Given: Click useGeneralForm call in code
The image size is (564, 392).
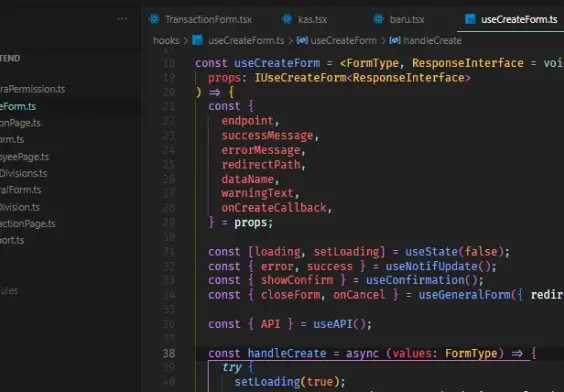Looking at the screenshot, I should click(464, 295).
